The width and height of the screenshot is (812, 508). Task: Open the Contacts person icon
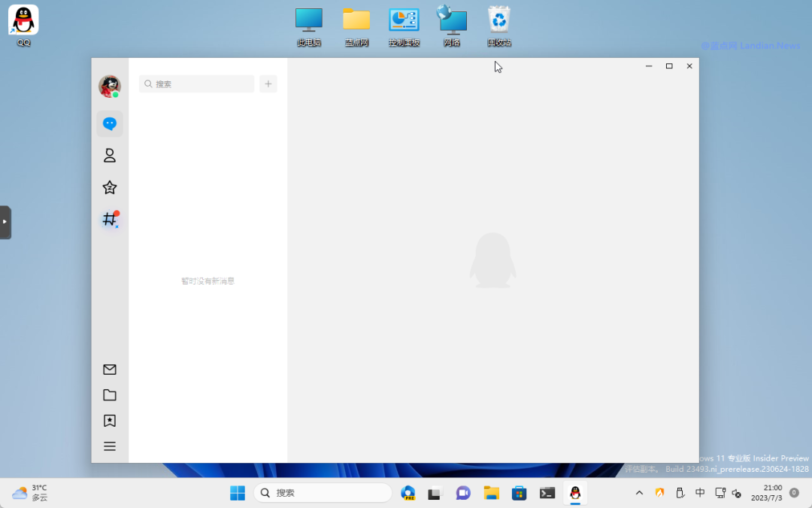[x=109, y=156]
